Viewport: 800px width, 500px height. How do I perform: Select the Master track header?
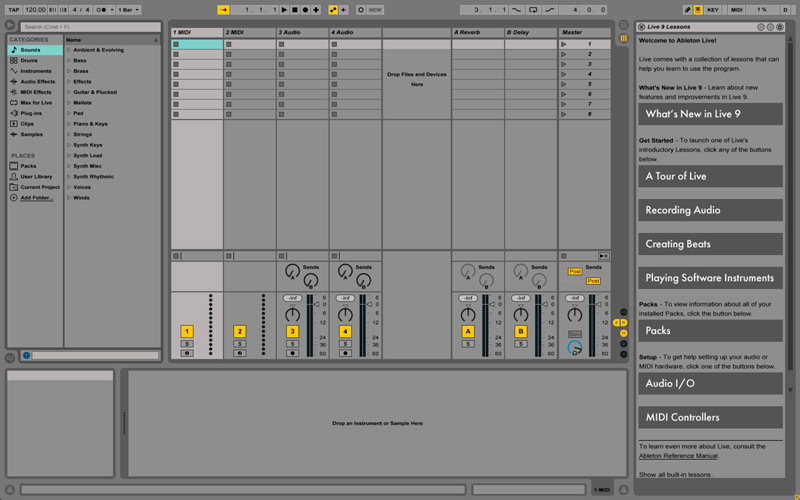585,32
